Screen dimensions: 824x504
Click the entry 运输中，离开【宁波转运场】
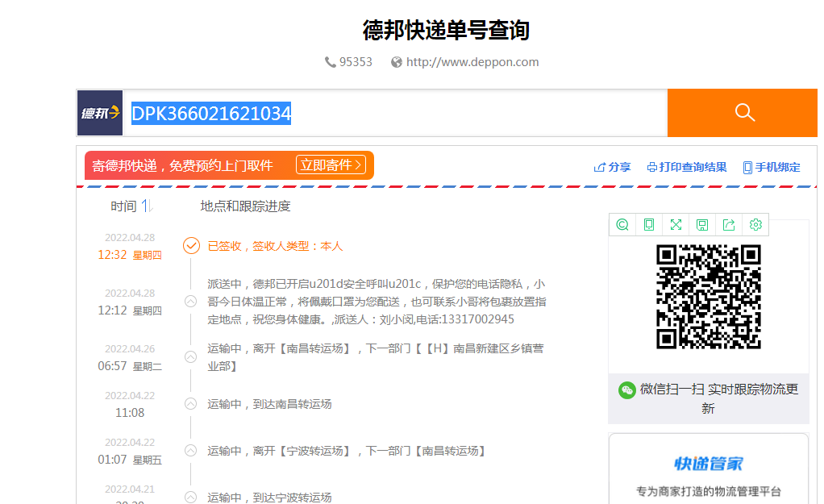tap(347, 451)
